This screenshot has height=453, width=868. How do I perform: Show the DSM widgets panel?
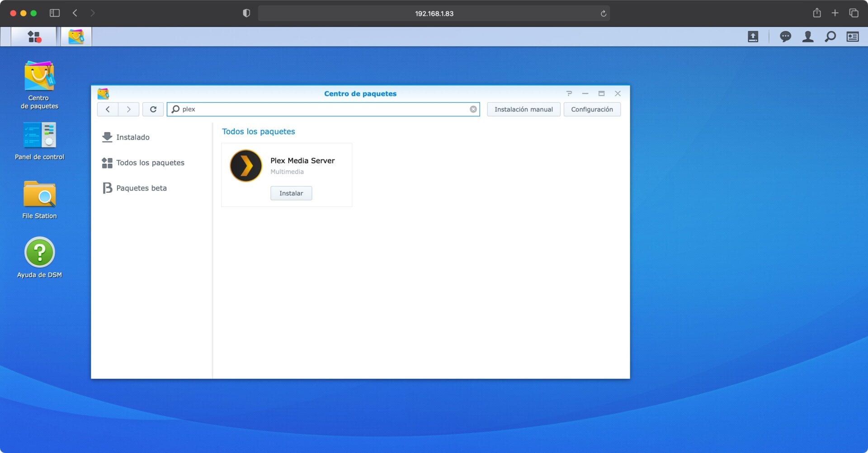click(853, 37)
